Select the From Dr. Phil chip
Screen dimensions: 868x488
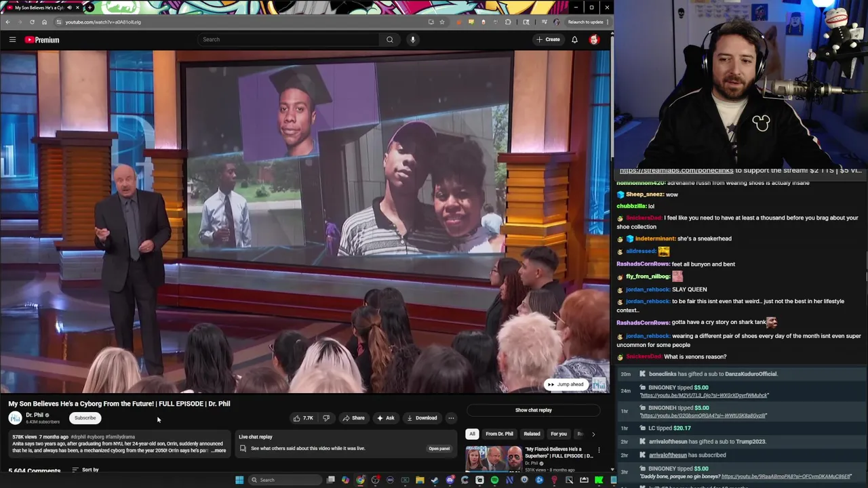click(x=499, y=434)
